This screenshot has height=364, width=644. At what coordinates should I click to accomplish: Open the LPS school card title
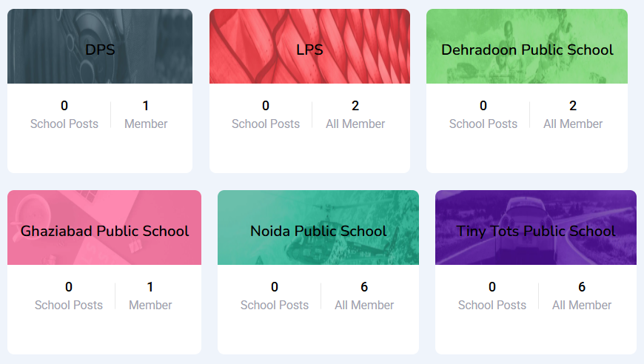coord(309,50)
